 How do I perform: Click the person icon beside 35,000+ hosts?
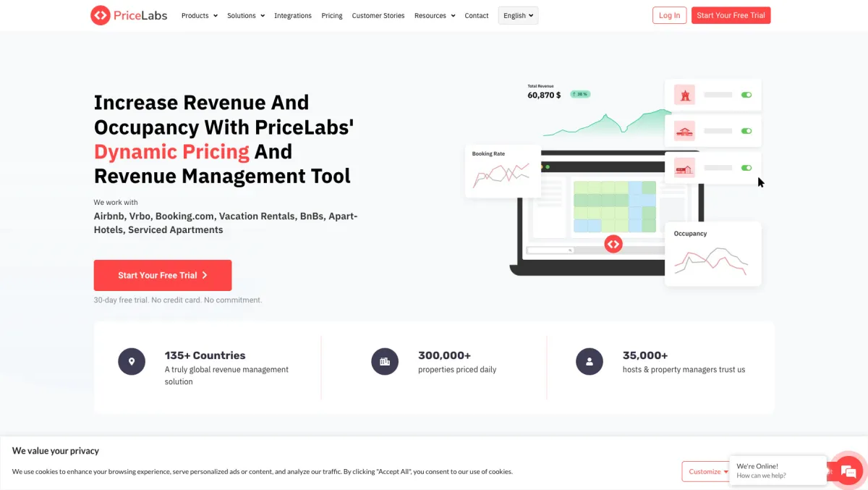(590, 360)
